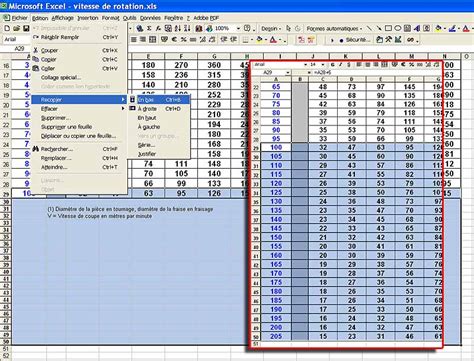The height and width of the screenshot is (361, 474).
Task: Click the Sort Descending Z-A icon
Action: pyautogui.click(x=187, y=29)
